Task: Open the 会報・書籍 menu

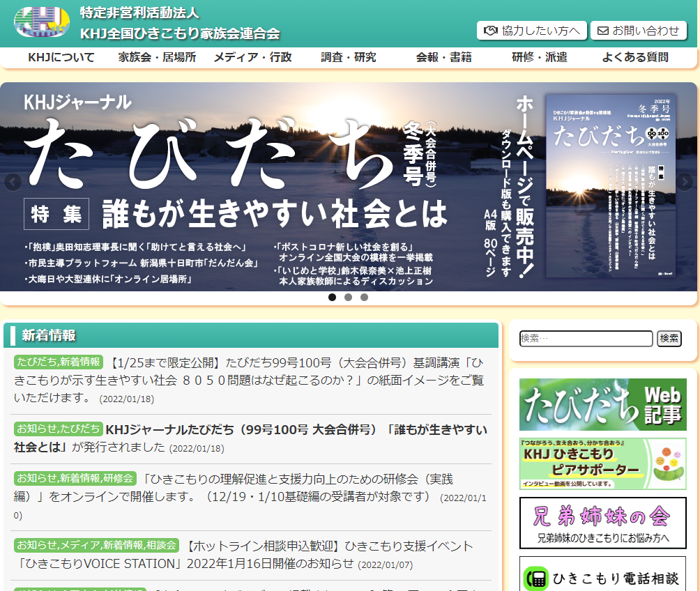Action: click(444, 58)
